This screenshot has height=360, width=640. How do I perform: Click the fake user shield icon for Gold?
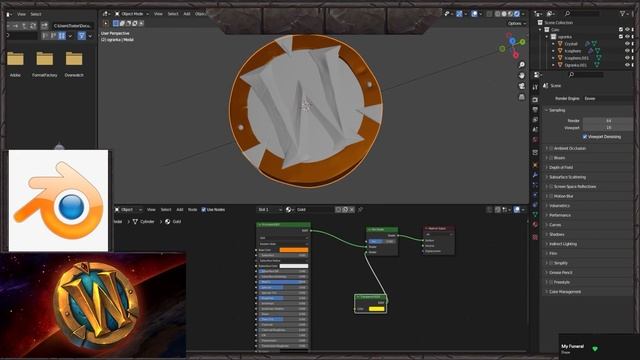click(338, 209)
